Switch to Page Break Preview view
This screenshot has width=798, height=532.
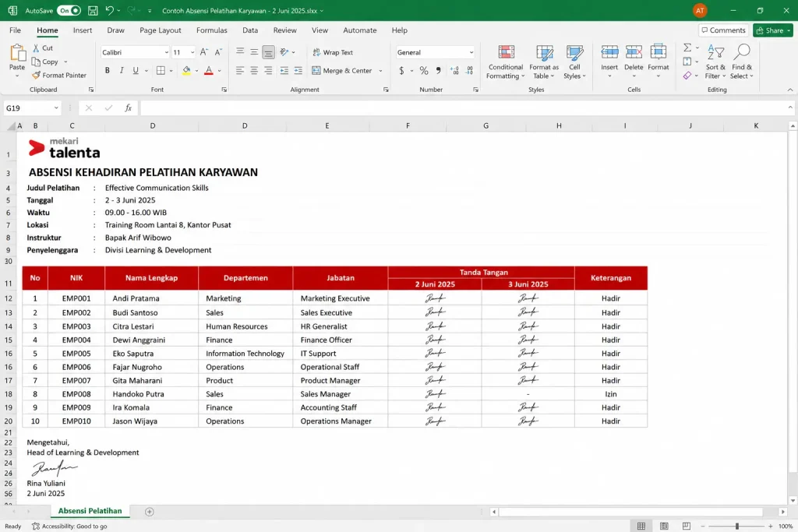(687, 526)
